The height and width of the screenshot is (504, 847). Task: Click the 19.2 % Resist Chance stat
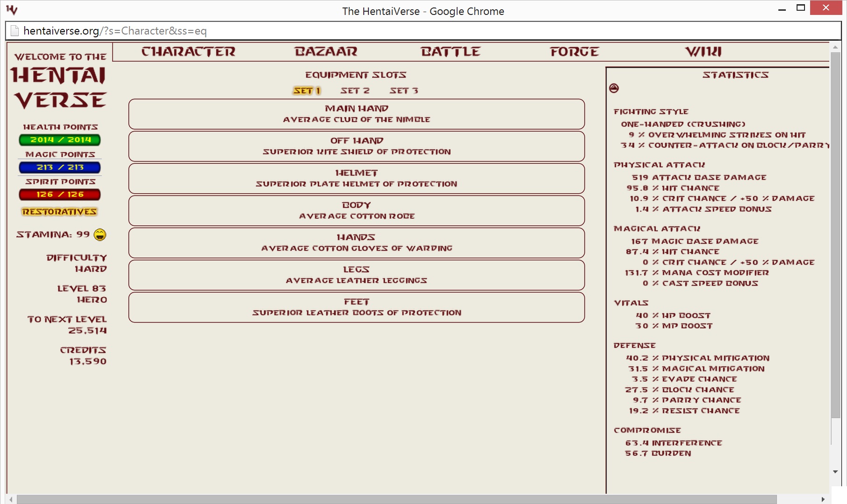684,411
